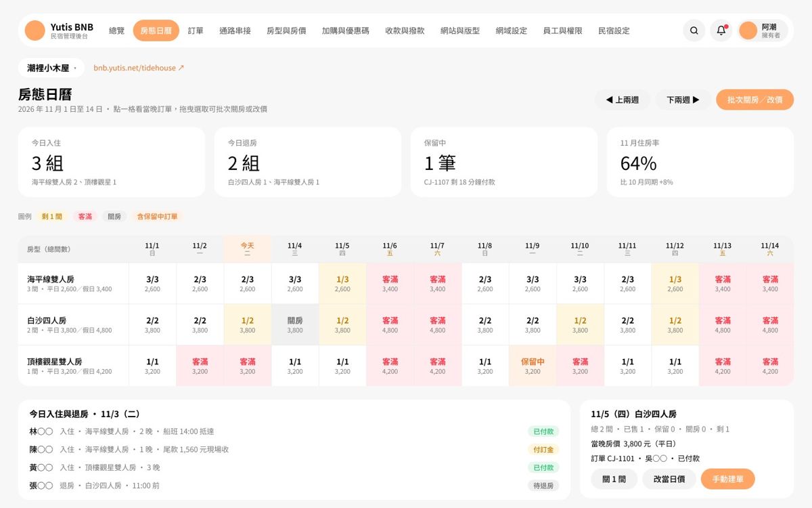Go to 收款與撥款 tab

point(405,30)
